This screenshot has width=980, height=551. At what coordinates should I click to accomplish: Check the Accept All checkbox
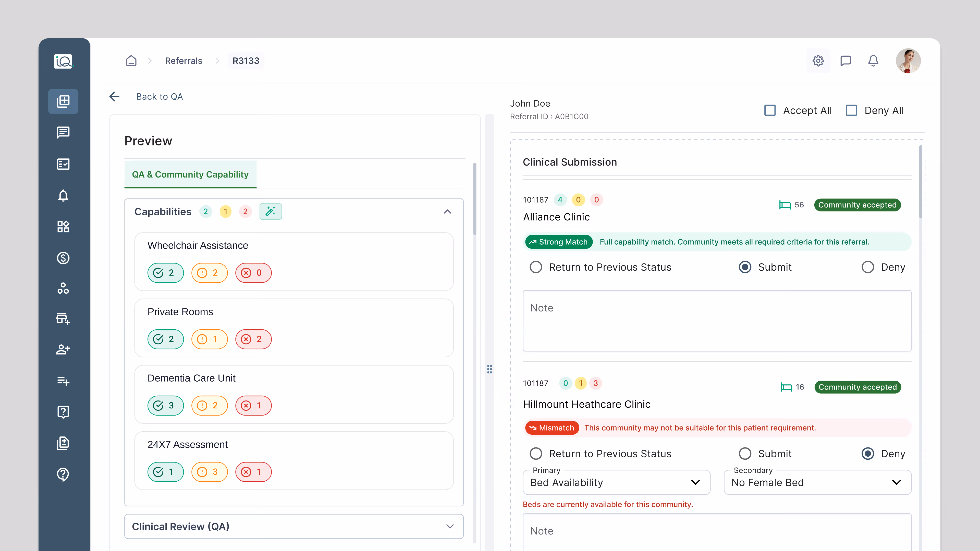pos(770,110)
